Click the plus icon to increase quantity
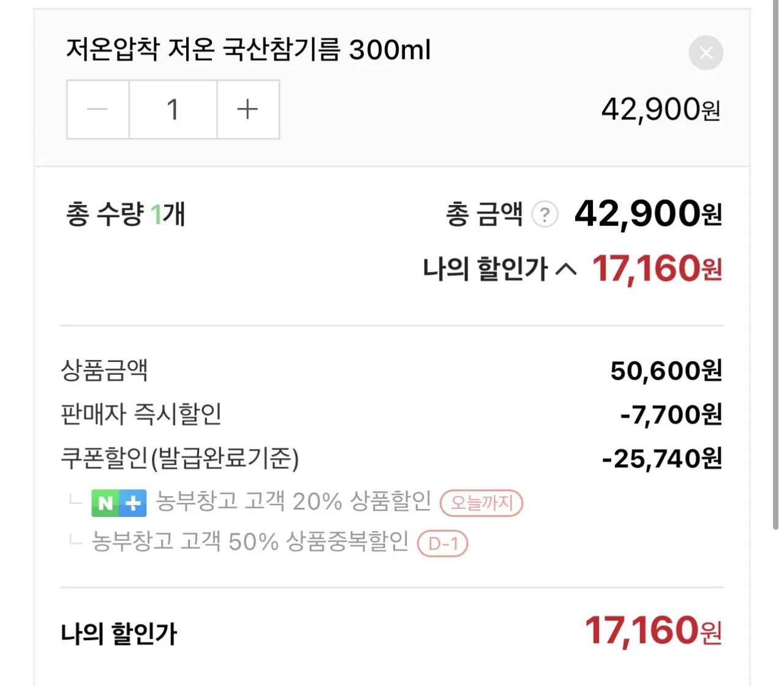The height and width of the screenshot is (686, 784). 247,109
